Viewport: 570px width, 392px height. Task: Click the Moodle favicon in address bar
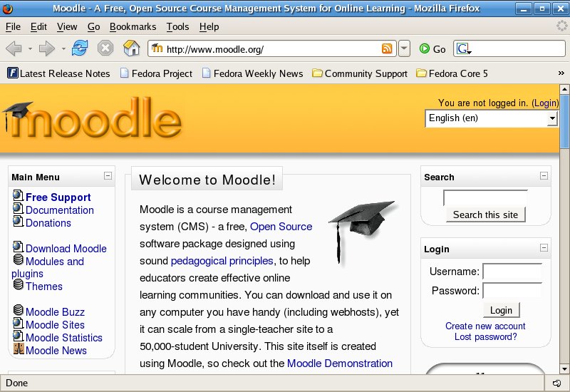tap(157, 48)
